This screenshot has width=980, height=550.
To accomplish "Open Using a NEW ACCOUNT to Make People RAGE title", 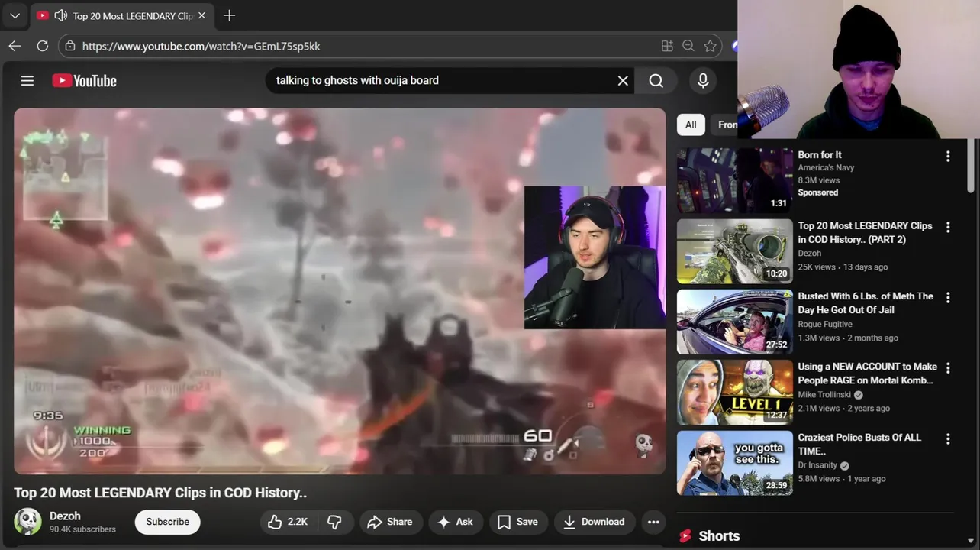I will [867, 373].
